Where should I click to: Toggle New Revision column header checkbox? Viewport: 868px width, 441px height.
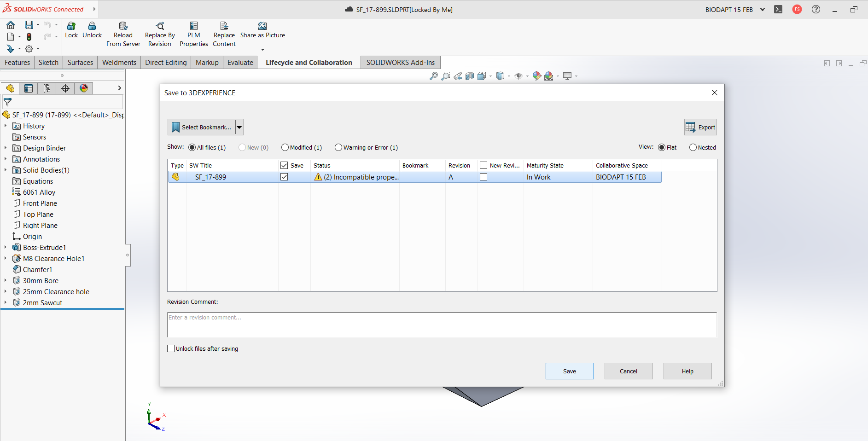click(x=484, y=165)
